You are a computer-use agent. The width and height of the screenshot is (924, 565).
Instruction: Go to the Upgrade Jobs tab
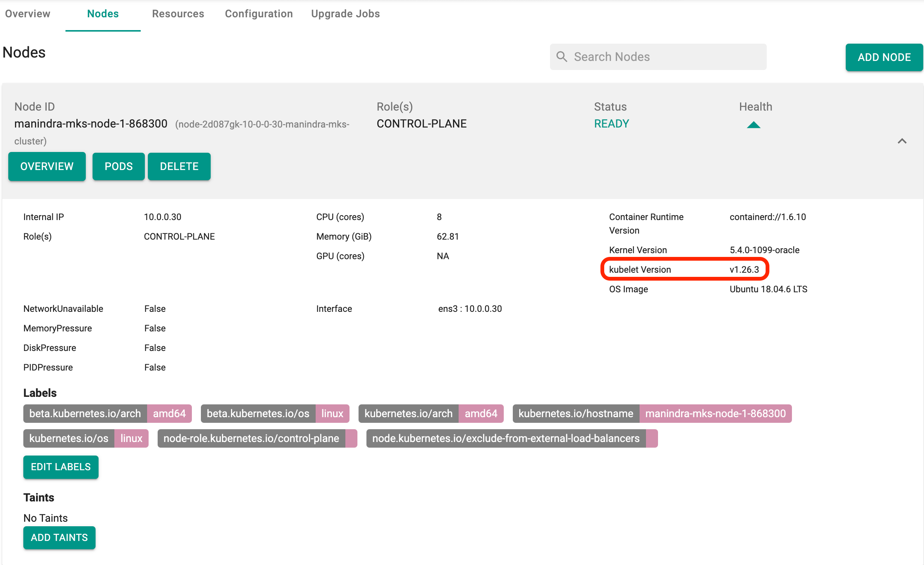[345, 14]
